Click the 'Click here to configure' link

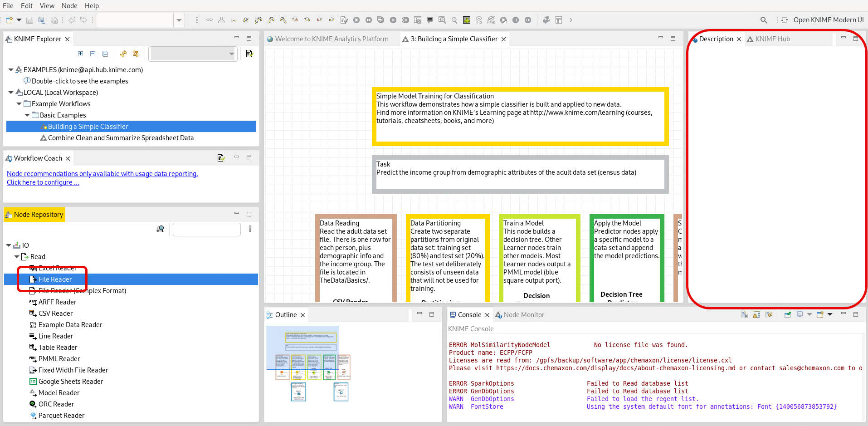click(43, 182)
